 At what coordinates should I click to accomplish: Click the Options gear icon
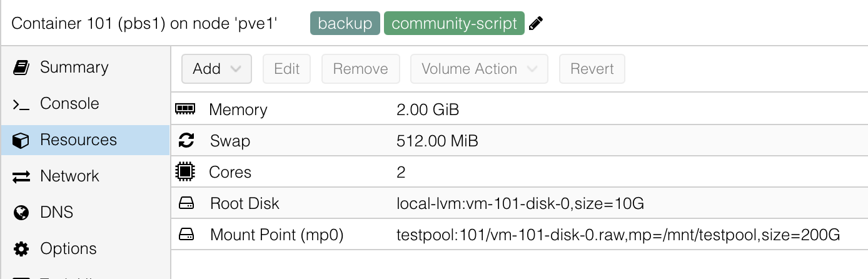(21, 249)
